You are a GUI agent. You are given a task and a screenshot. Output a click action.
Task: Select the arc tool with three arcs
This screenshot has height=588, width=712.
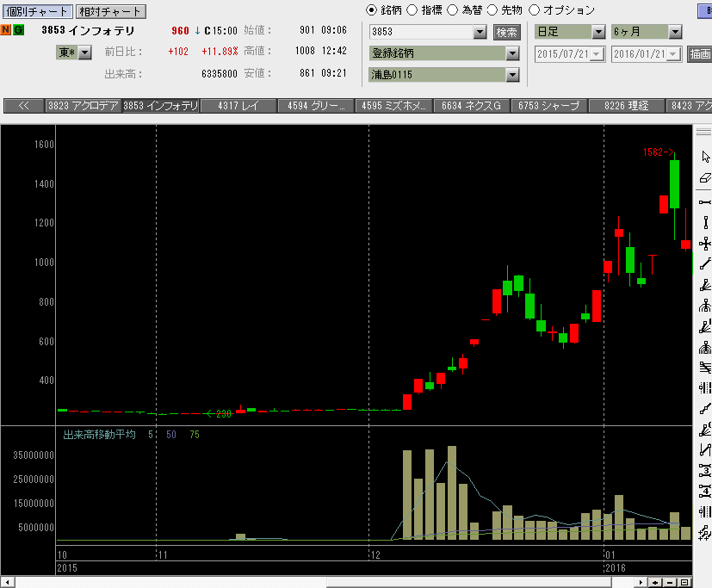[x=705, y=306]
